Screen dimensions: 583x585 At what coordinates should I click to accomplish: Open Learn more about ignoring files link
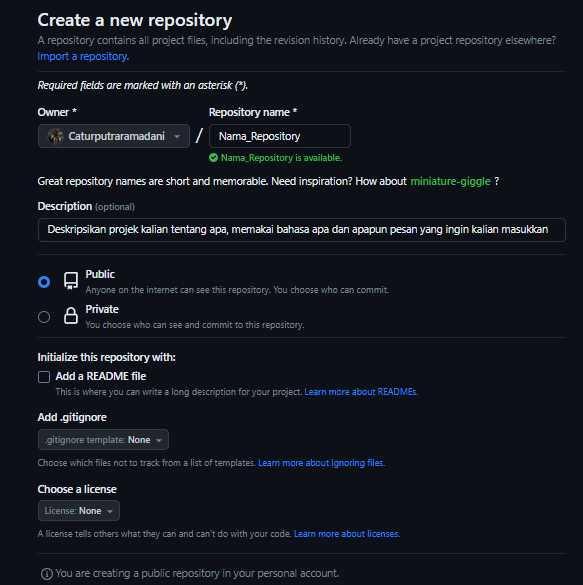pos(322,463)
